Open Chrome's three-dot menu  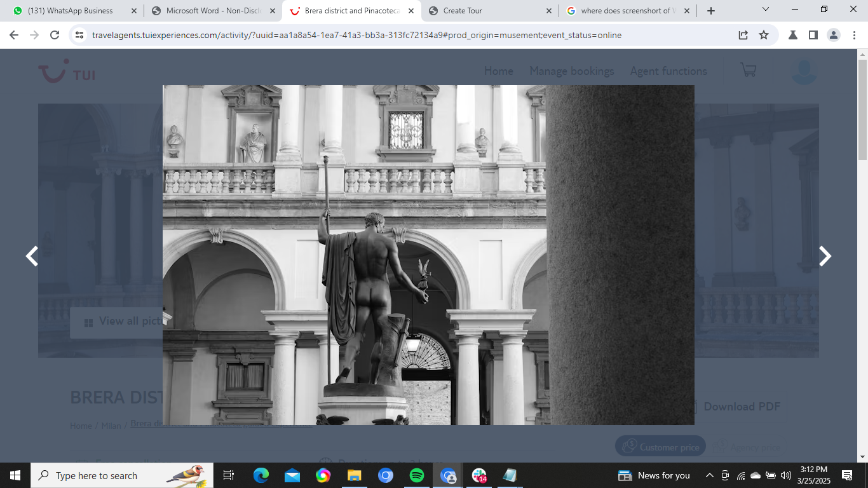[x=854, y=35]
